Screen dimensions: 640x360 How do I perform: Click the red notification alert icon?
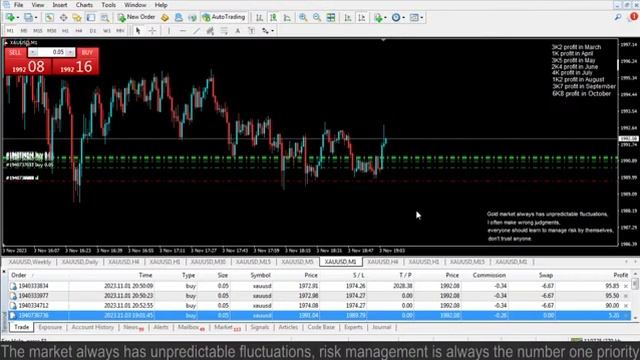coord(634,17)
